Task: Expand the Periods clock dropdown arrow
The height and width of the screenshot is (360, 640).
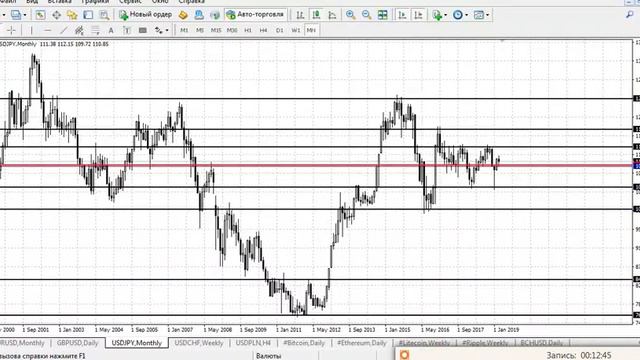Action: tap(466, 15)
